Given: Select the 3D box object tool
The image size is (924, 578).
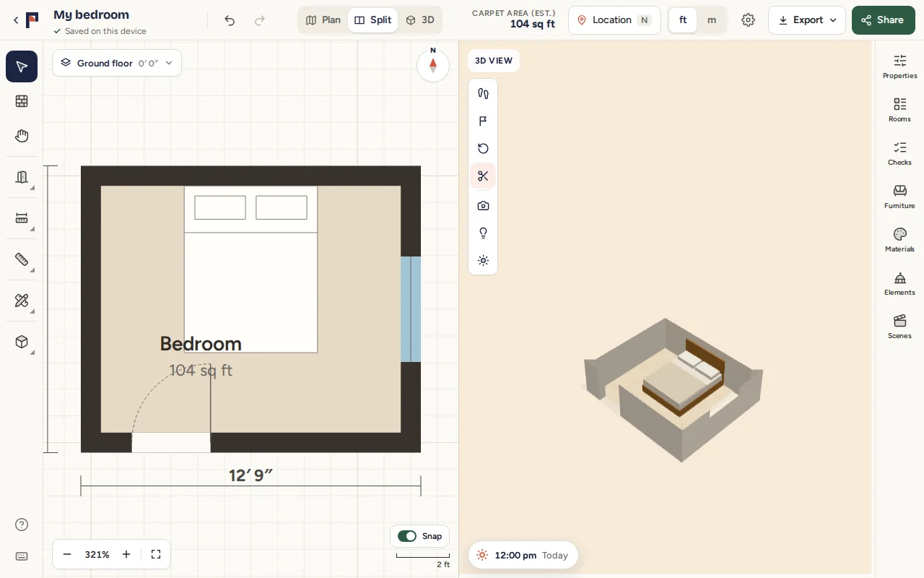Looking at the screenshot, I should (22, 342).
